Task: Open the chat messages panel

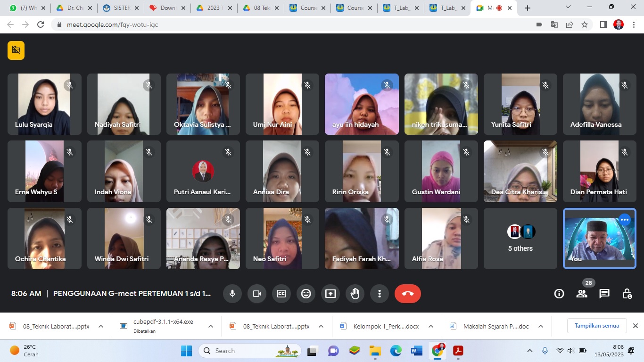Action: pos(604,294)
